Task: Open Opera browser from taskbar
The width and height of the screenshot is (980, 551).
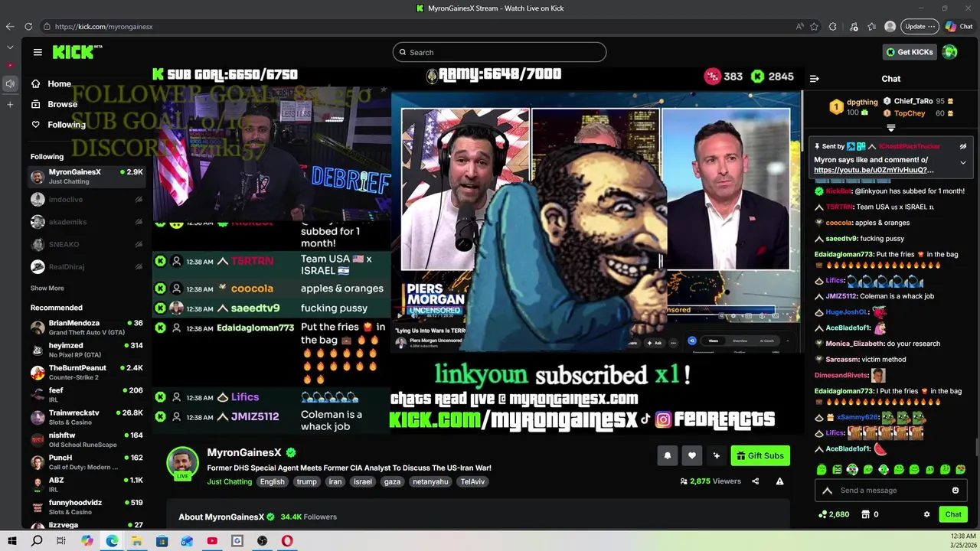Action: pyautogui.click(x=287, y=541)
